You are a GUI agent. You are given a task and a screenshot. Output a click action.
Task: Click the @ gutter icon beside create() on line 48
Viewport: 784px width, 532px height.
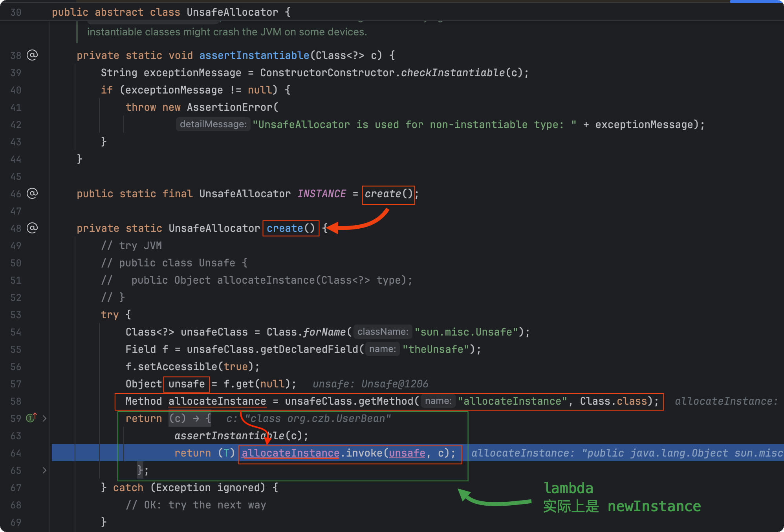point(32,228)
